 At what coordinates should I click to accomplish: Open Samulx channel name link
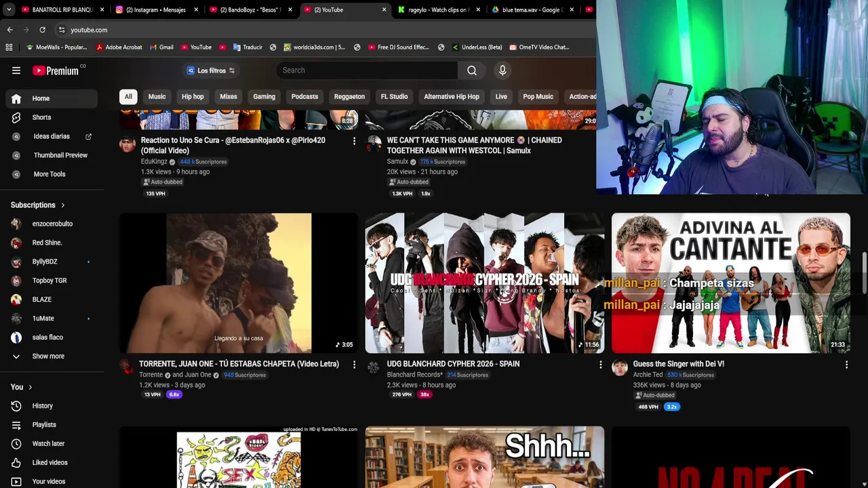coord(397,162)
